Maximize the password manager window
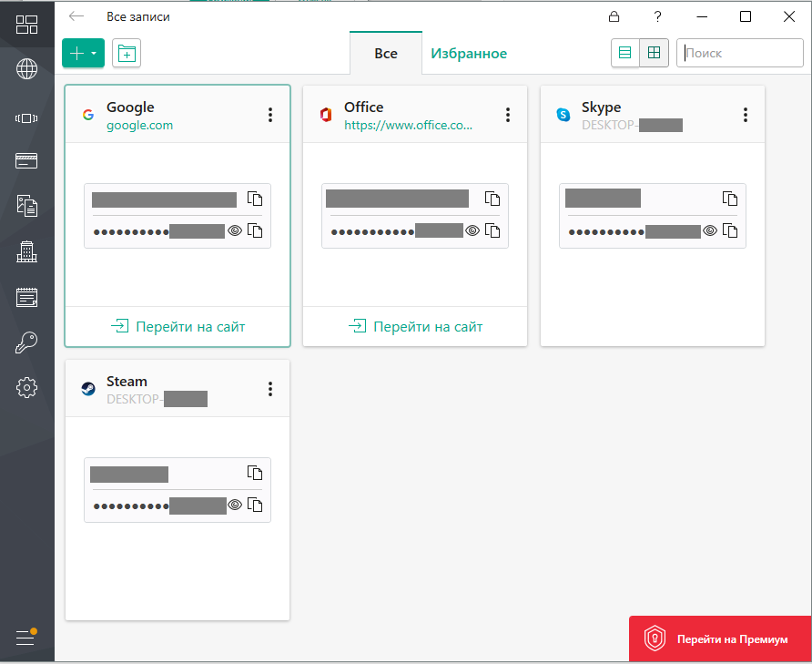 click(746, 16)
